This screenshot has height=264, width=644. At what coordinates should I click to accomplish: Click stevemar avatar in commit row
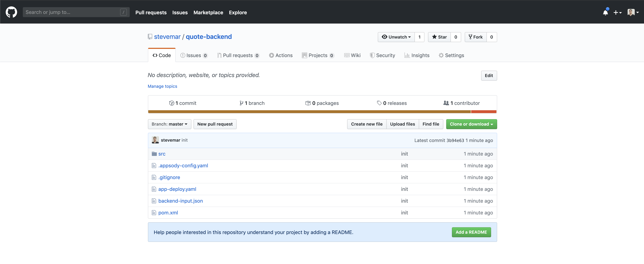(x=155, y=140)
